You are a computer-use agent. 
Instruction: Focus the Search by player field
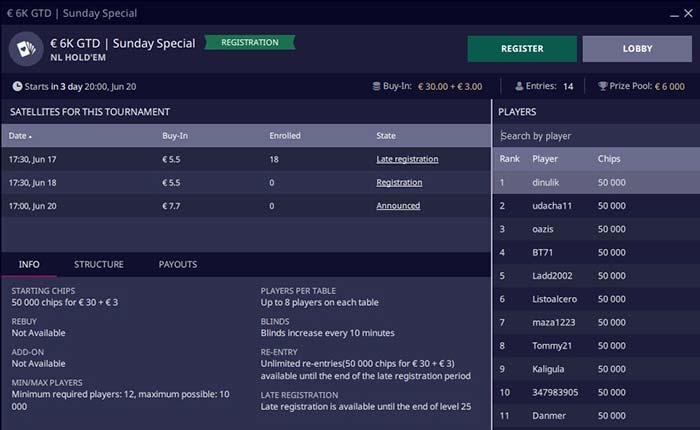tap(596, 136)
